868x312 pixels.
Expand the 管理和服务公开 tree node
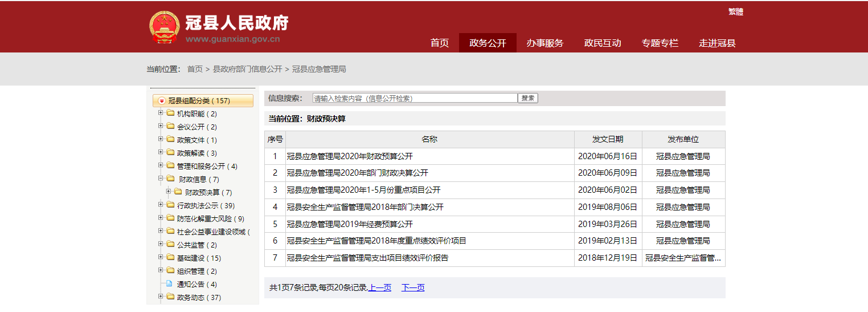pos(161,165)
